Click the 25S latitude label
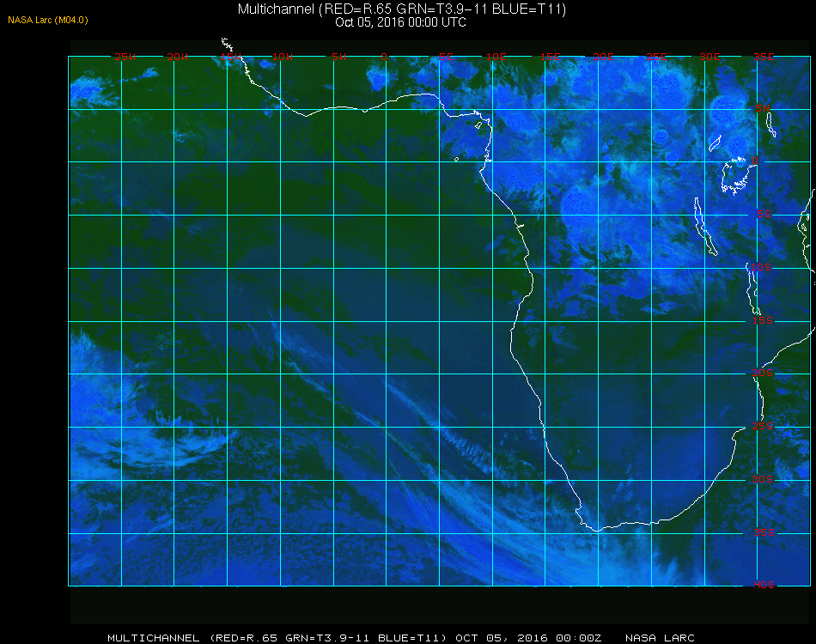 [763, 426]
